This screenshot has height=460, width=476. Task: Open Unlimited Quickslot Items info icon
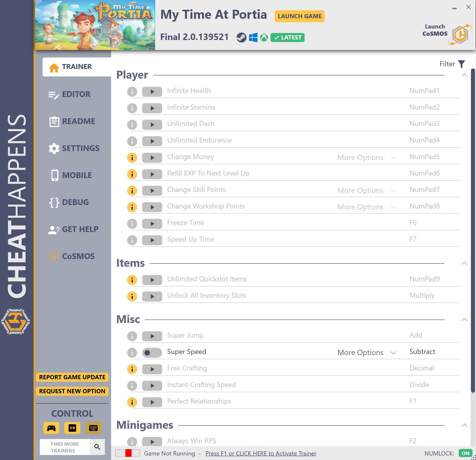point(132,280)
